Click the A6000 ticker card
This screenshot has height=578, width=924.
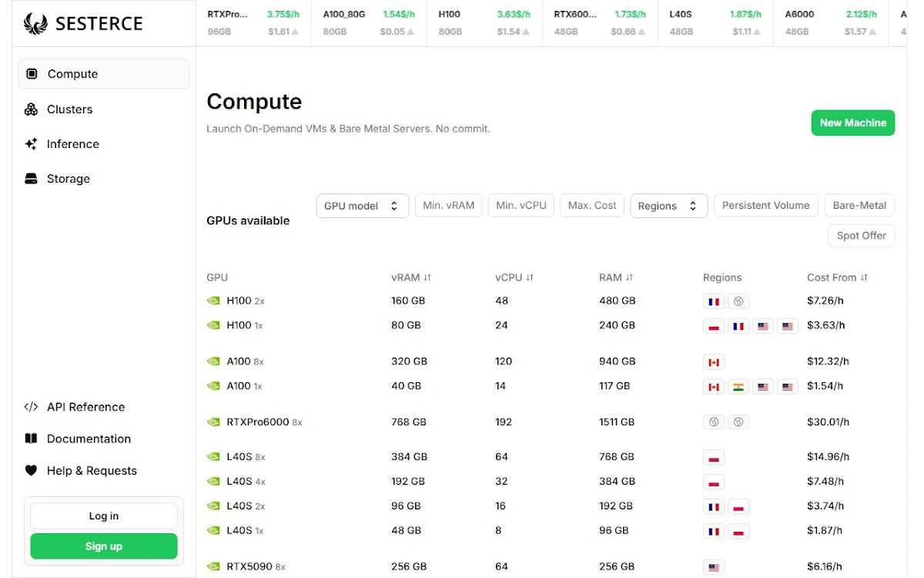tap(831, 23)
